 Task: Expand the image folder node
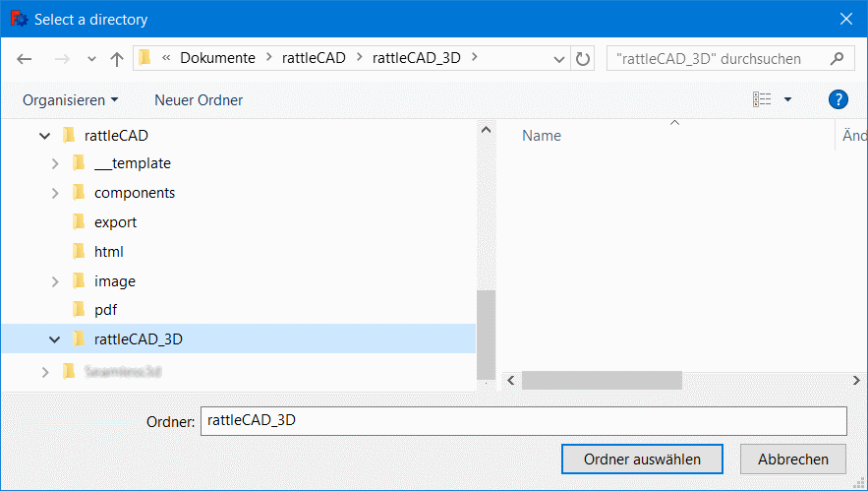click(x=55, y=281)
